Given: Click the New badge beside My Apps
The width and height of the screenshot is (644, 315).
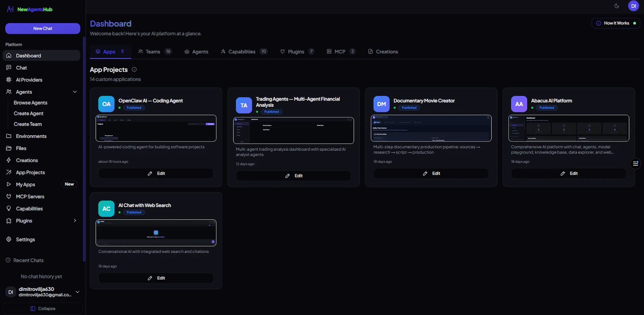Looking at the screenshot, I should tap(69, 184).
